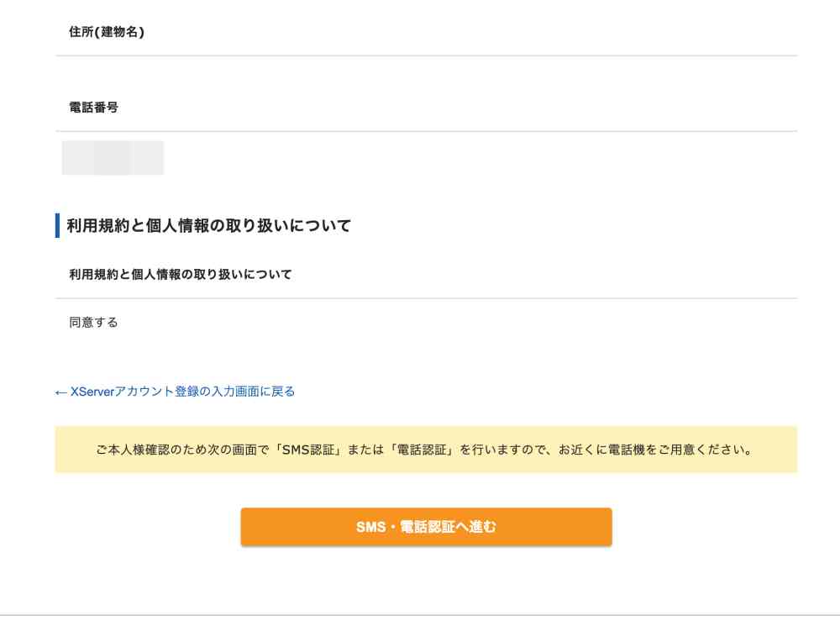Click the SMS・電話認証へ進む button
The width and height of the screenshot is (840, 626).
tap(426, 527)
